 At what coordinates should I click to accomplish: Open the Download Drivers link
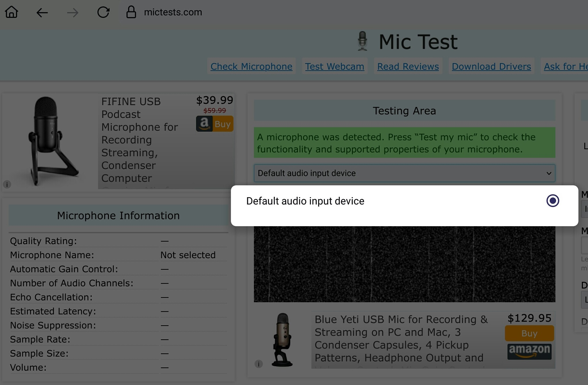click(x=491, y=66)
